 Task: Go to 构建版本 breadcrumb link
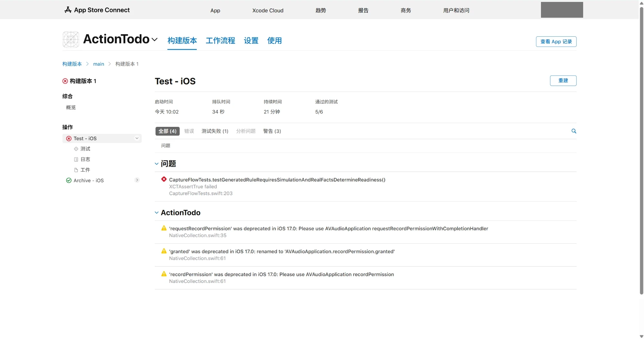click(x=72, y=64)
